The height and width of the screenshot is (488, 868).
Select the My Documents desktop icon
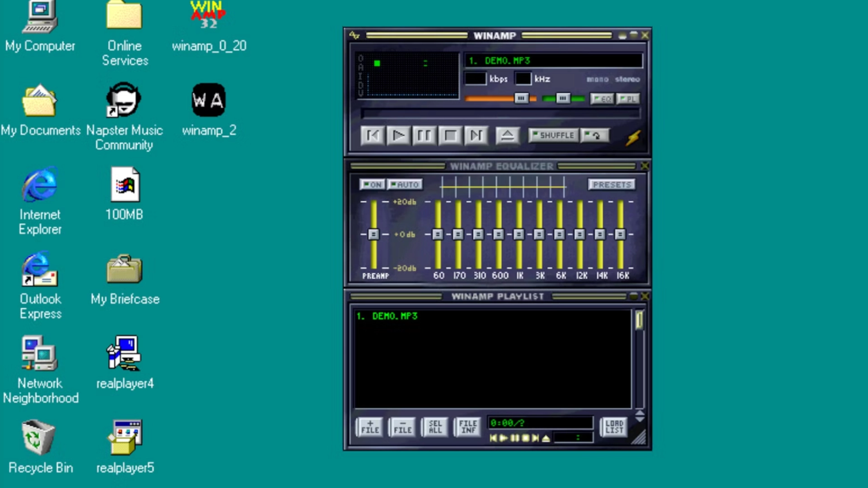(40, 110)
